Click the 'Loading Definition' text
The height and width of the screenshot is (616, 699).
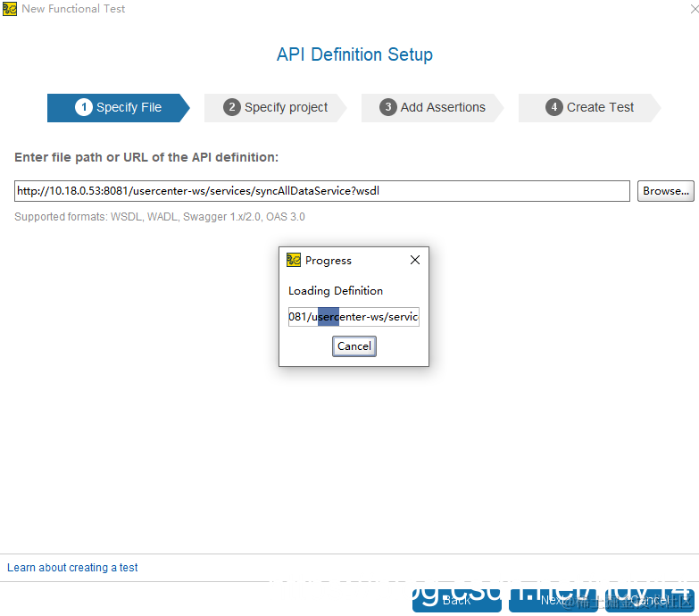336,291
